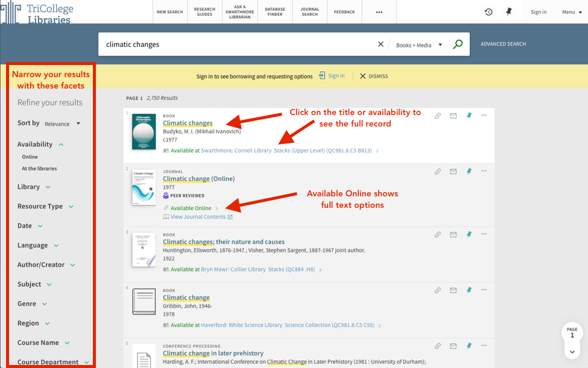Image resolution: width=588 pixels, height=368 pixels.
Task: Copy permalink for Budyko's Climatic changes
Action: pos(438,116)
